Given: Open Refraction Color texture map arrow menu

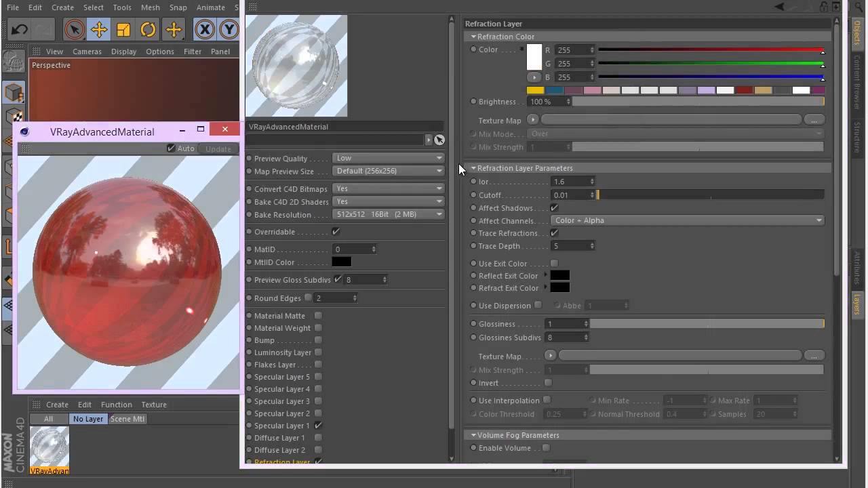Looking at the screenshot, I should pyautogui.click(x=533, y=120).
